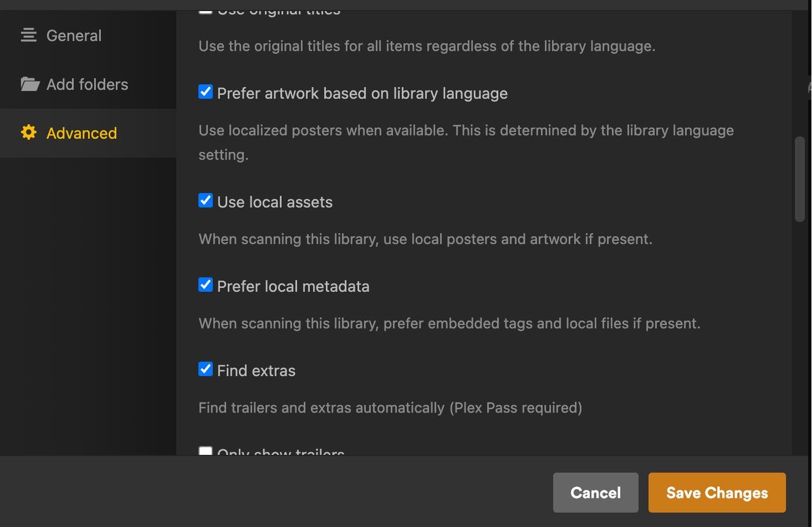Click the General list icon in sidebar
The height and width of the screenshot is (527, 812).
pos(28,35)
